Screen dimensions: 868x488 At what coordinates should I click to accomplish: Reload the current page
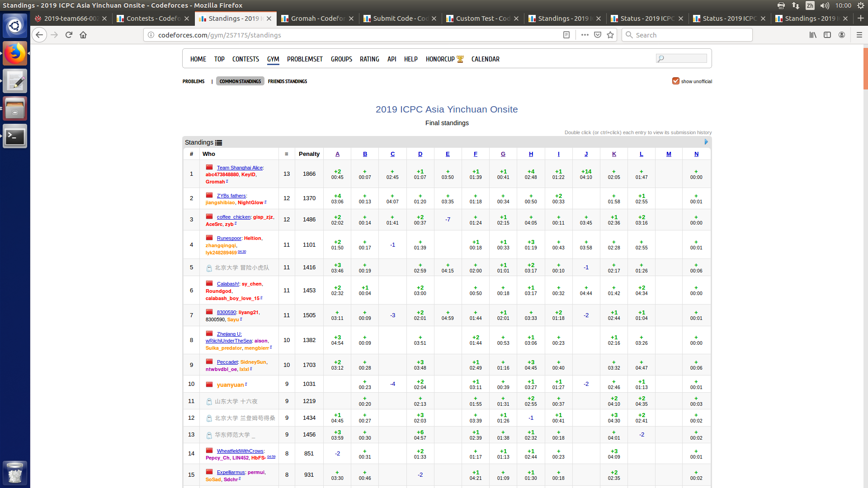[x=69, y=35]
